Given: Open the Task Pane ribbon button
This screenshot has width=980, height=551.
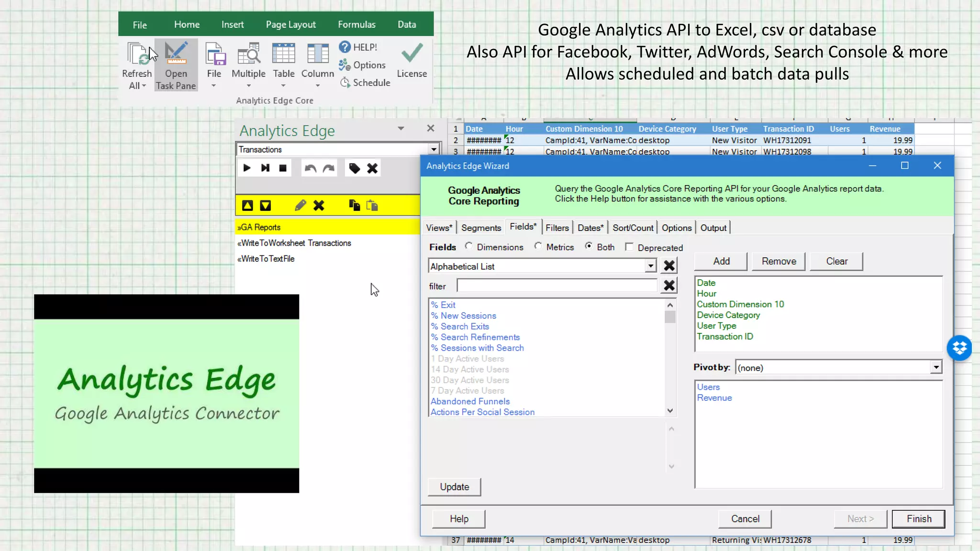Looking at the screenshot, I should pyautogui.click(x=176, y=66).
